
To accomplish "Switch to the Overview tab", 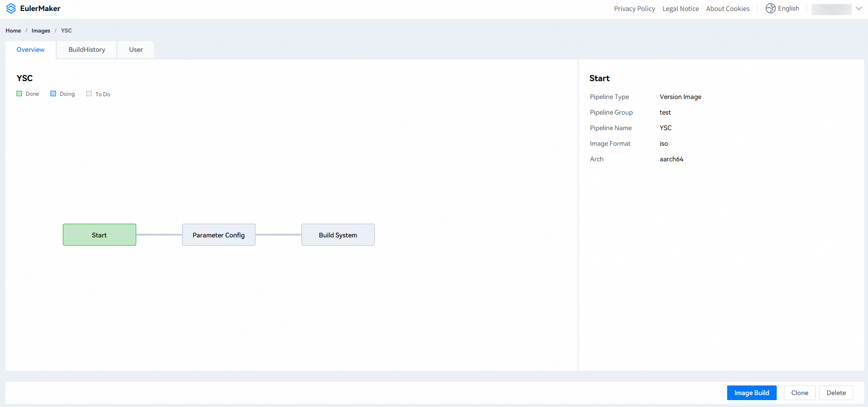I will point(31,49).
